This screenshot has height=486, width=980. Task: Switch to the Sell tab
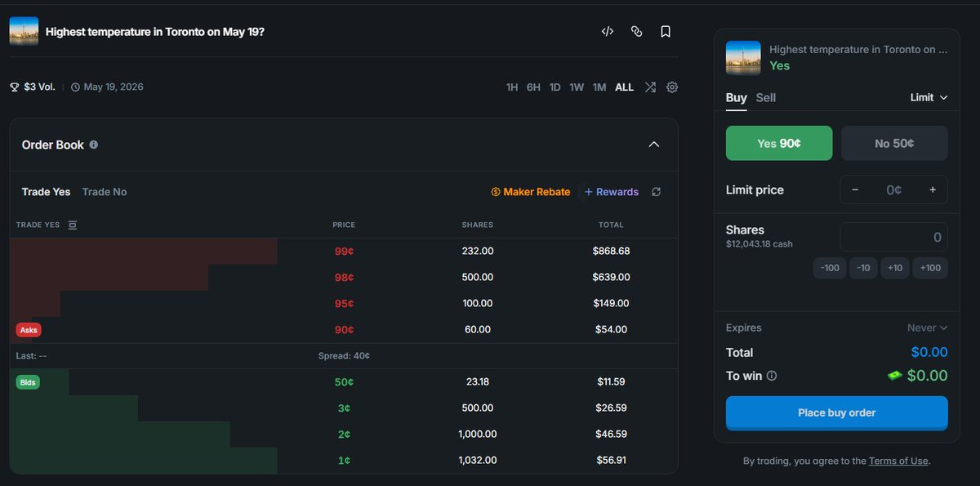tap(766, 97)
